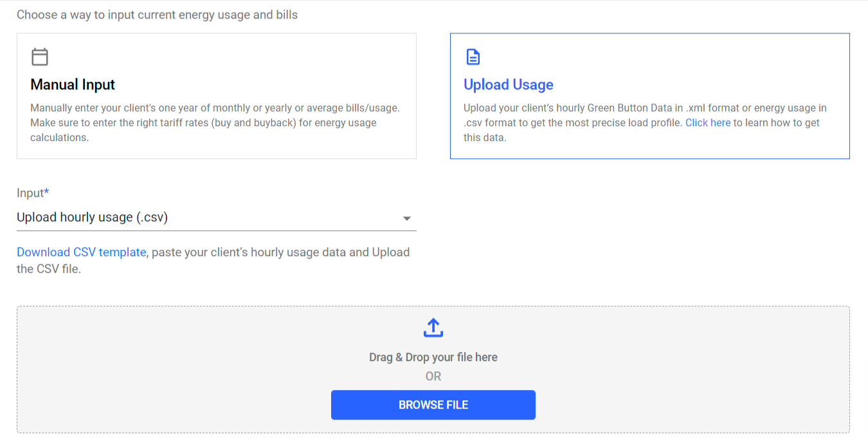Follow the 'Click here' link for data instructions
868x446 pixels.
tap(707, 123)
